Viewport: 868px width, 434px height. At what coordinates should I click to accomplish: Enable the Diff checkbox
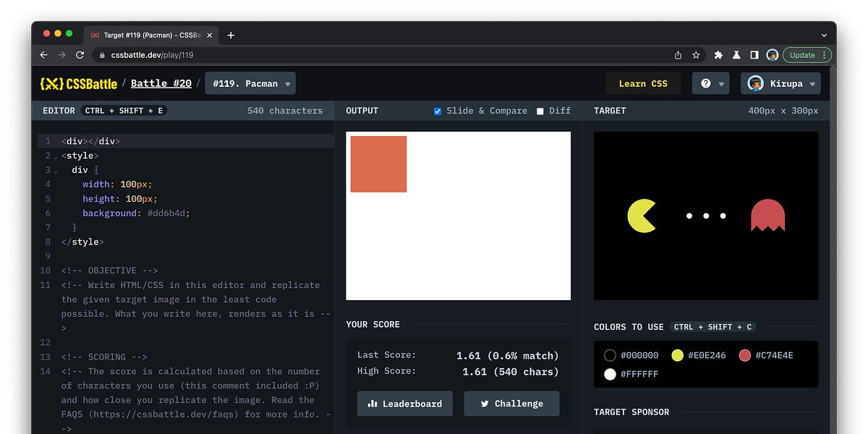pos(539,111)
